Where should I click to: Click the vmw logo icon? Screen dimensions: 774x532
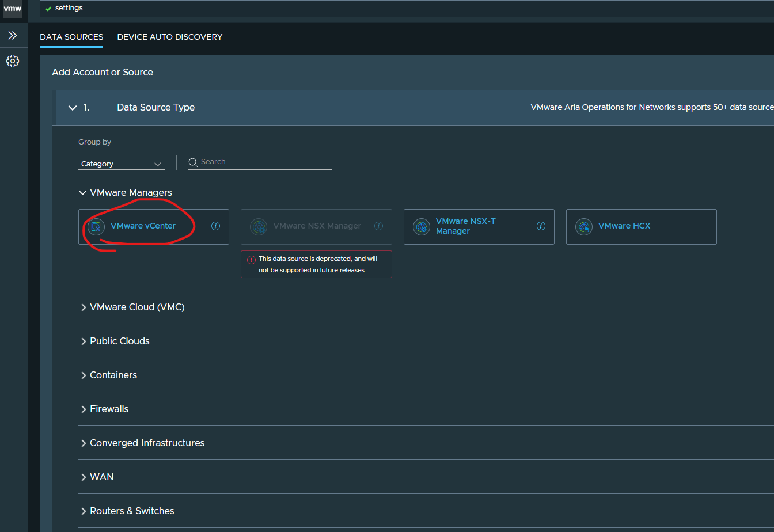[x=13, y=8]
